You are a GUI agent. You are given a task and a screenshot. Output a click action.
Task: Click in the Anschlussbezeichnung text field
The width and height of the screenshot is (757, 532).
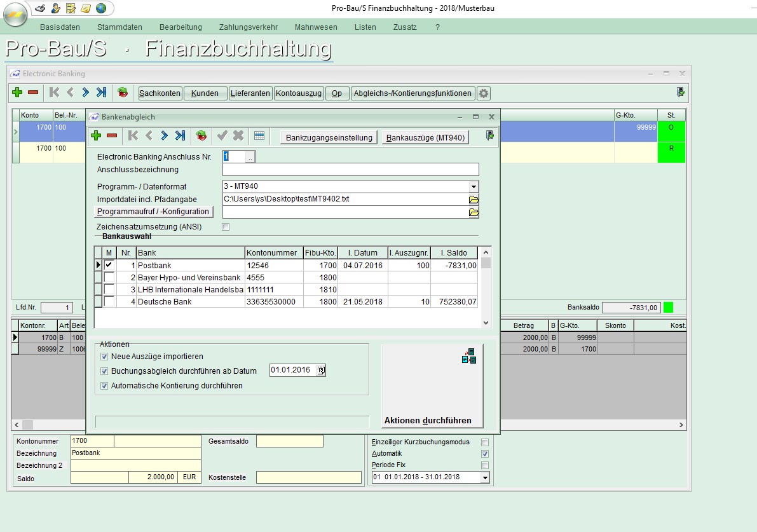[350, 170]
